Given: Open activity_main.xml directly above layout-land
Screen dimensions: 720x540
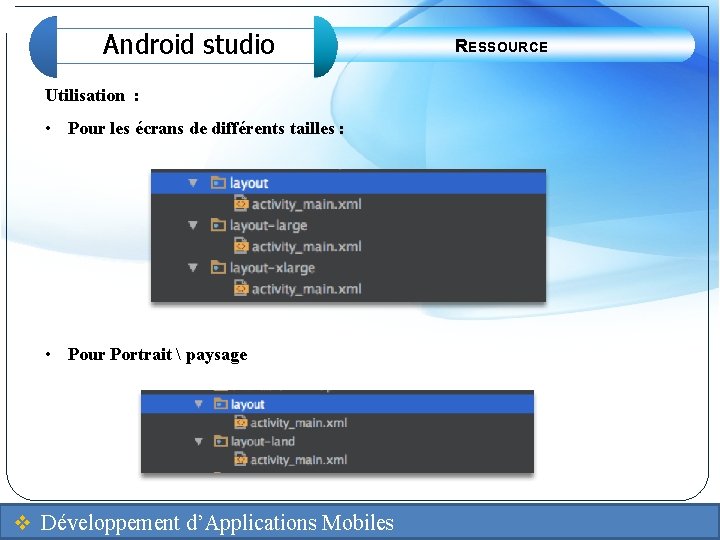Looking at the screenshot, I should pos(299,422).
